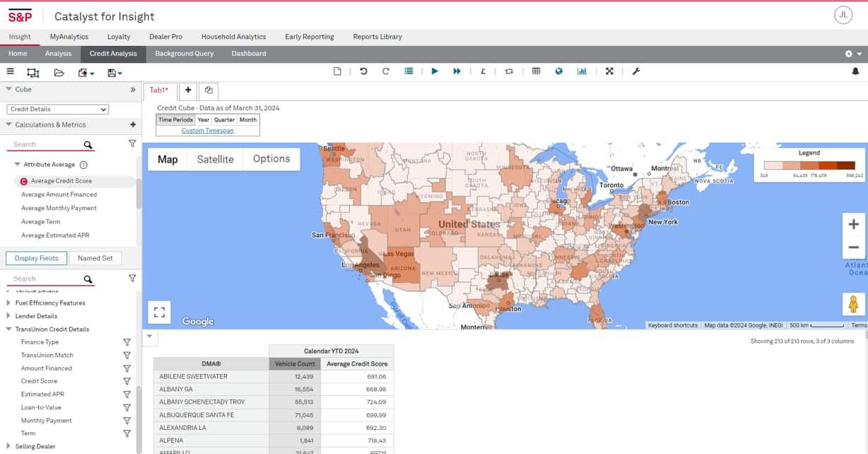
Task: Switch to the Background Query tab
Action: click(184, 54)
